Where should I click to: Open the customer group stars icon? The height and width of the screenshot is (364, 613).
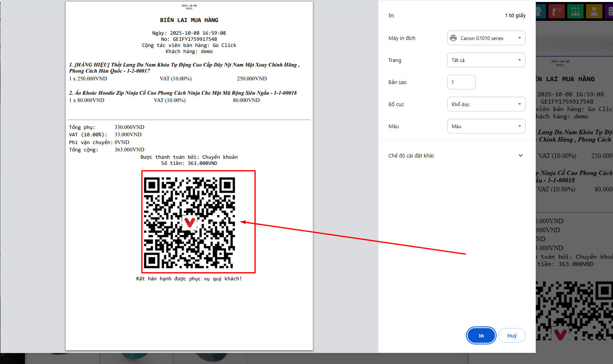click(x=575, y=11)
